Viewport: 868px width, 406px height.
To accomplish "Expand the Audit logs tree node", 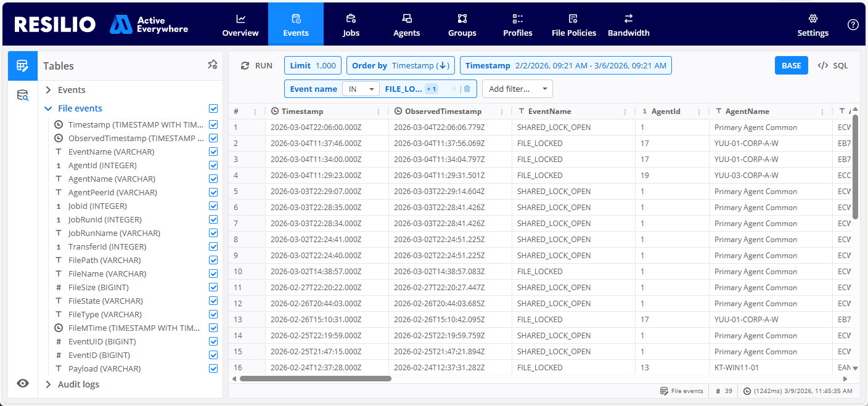I will (49, 384).
